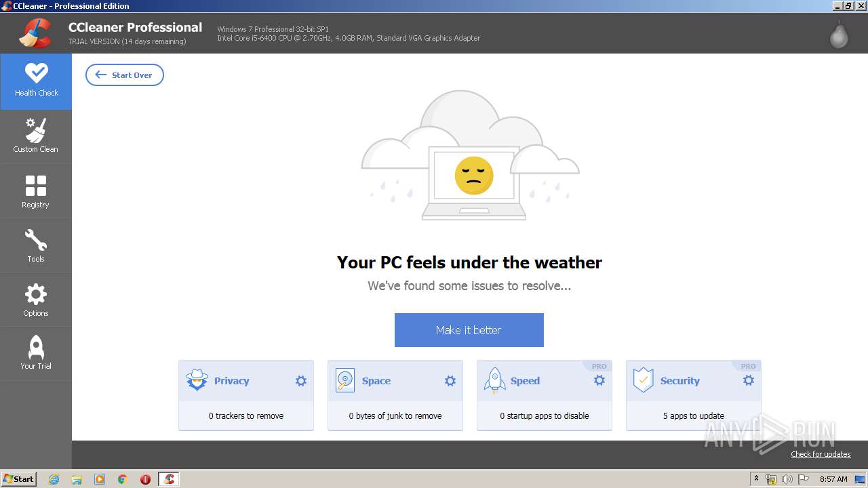
Task: Click the Space disk icon
Action: point(345,380)
